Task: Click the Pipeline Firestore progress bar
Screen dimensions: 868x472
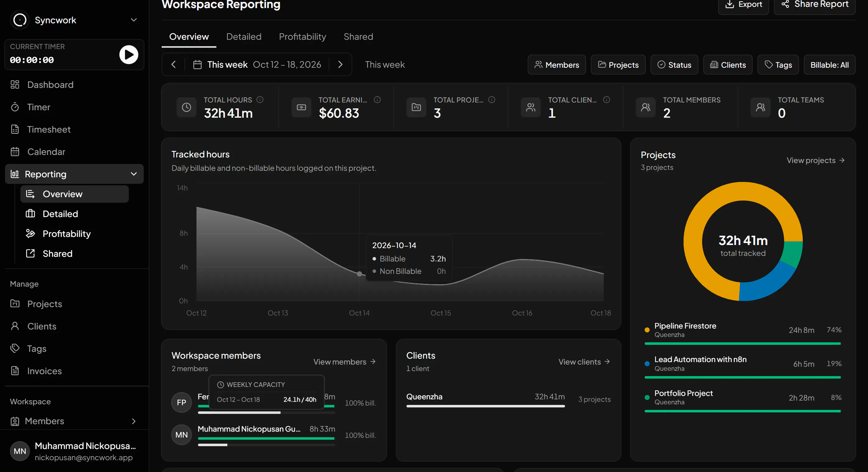Action: point(742,344)
